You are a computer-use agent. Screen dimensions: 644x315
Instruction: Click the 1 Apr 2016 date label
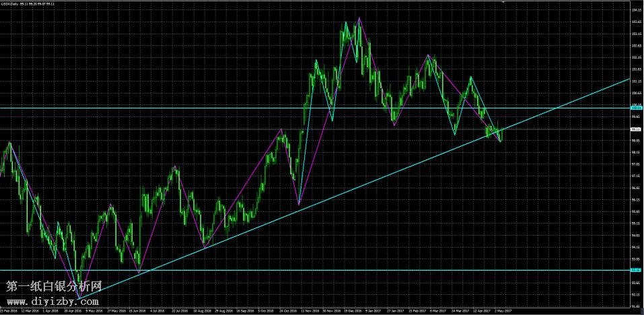[50, 311]
